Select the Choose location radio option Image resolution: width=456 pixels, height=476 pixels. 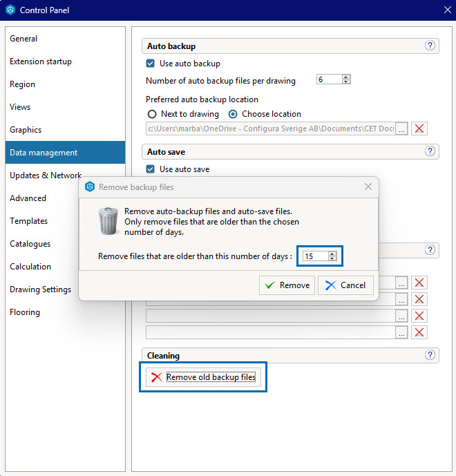233,114
